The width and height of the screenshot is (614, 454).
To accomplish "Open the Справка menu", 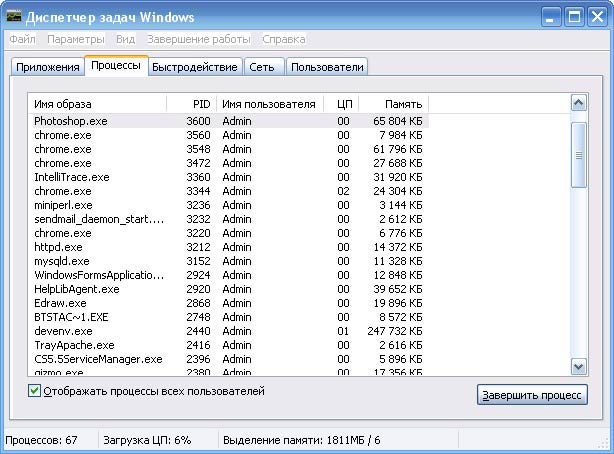I will click(284, 39).
